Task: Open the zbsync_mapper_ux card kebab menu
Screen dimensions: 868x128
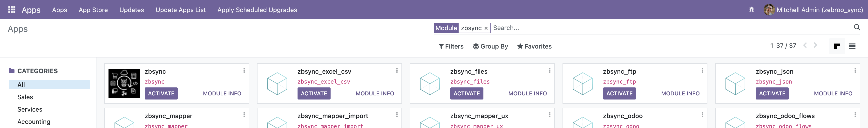Action: click(x=549, y=115)
